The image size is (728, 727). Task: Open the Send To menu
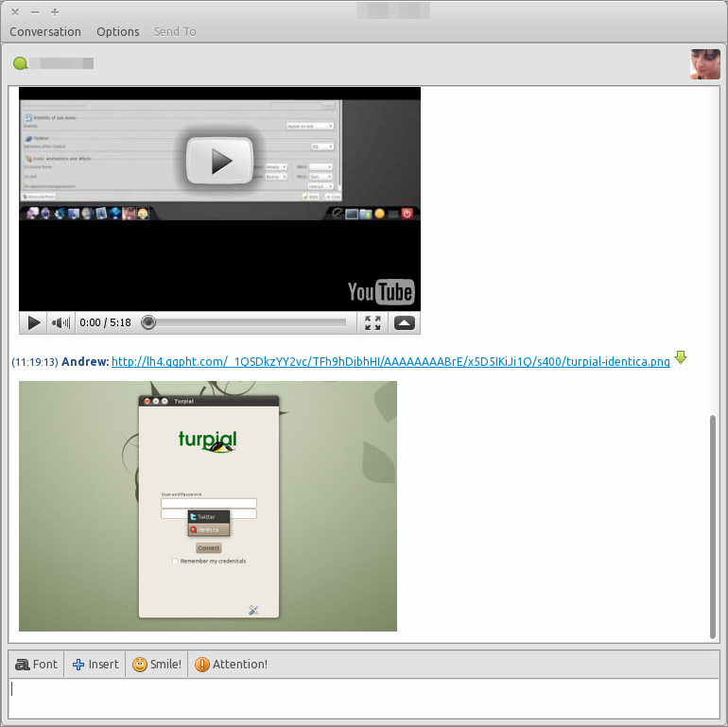pos(175,31)
